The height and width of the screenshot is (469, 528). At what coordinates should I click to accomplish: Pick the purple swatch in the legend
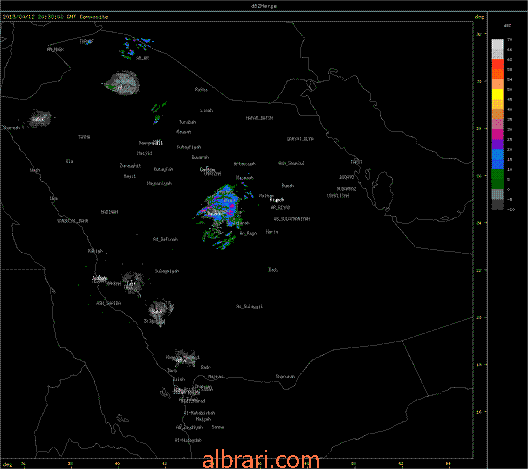(x=498, y=144)
